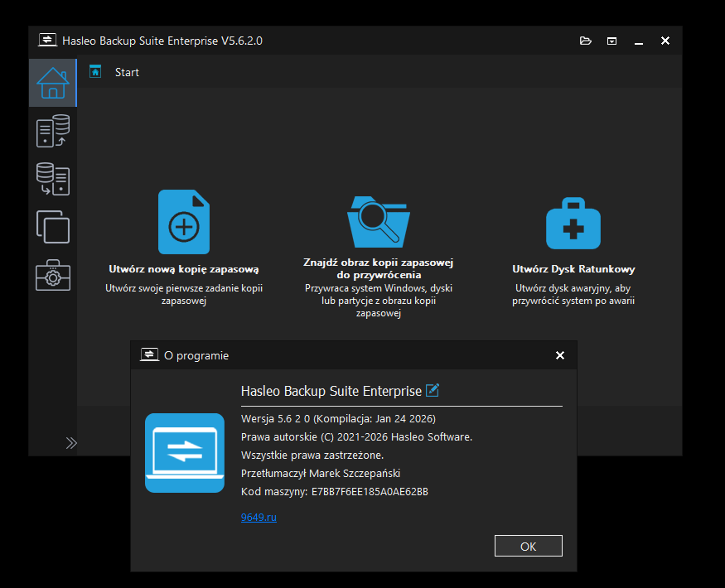Click the Start breadcrumb label

pos(127,73)
